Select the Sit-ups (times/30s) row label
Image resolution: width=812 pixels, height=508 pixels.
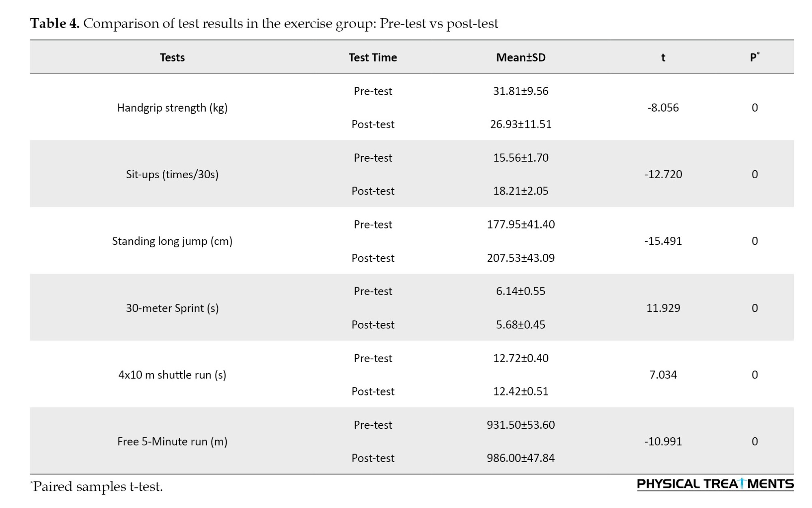coord(172,174)
